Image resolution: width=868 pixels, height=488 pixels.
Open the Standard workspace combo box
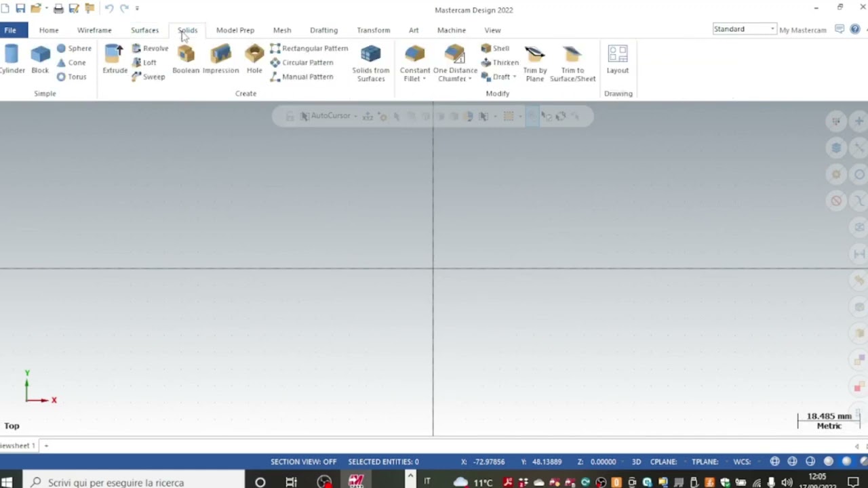click(x=744, y=29)
